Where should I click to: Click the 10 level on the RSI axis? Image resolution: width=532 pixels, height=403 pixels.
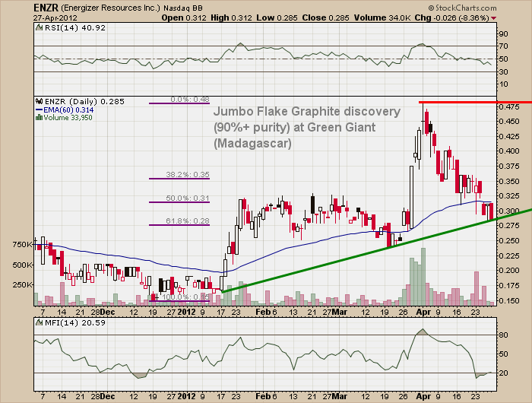pyautogui.click(x=504, y=84)
